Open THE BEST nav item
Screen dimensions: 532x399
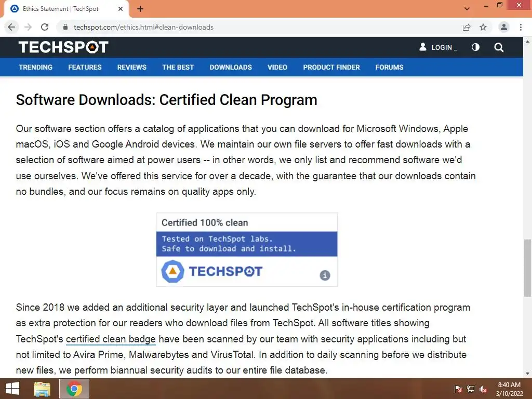(x=178, y=67)
